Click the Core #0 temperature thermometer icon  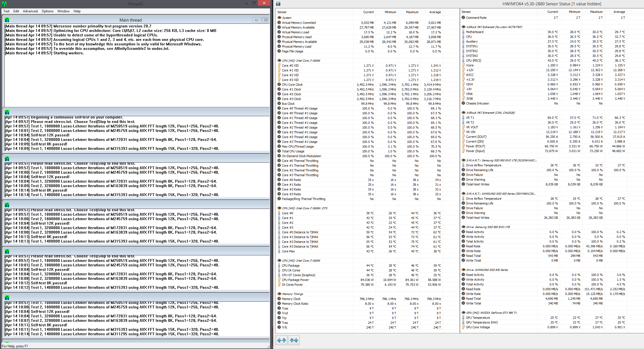point(279,213)
